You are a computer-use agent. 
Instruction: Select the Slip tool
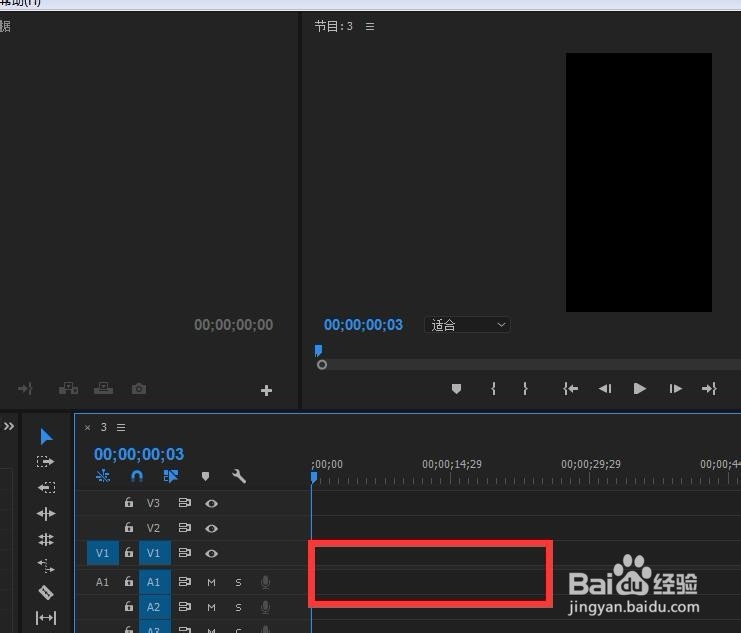pyautogui.click(x=46, y=617)
